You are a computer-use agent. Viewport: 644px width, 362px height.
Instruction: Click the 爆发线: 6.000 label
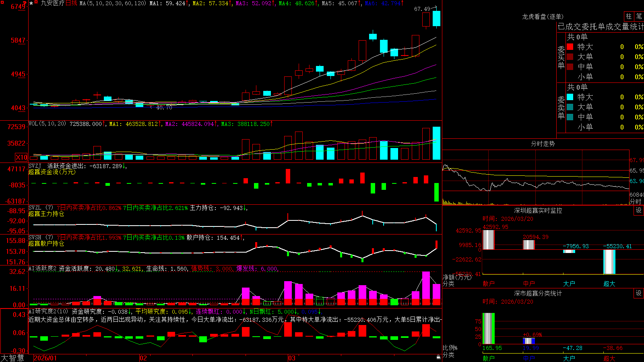[257, 269]
